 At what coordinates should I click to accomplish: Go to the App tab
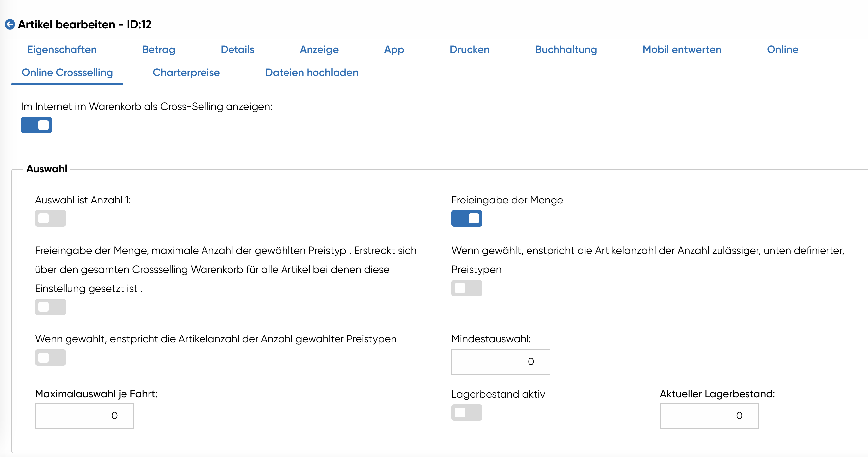(x=394, y=49)
